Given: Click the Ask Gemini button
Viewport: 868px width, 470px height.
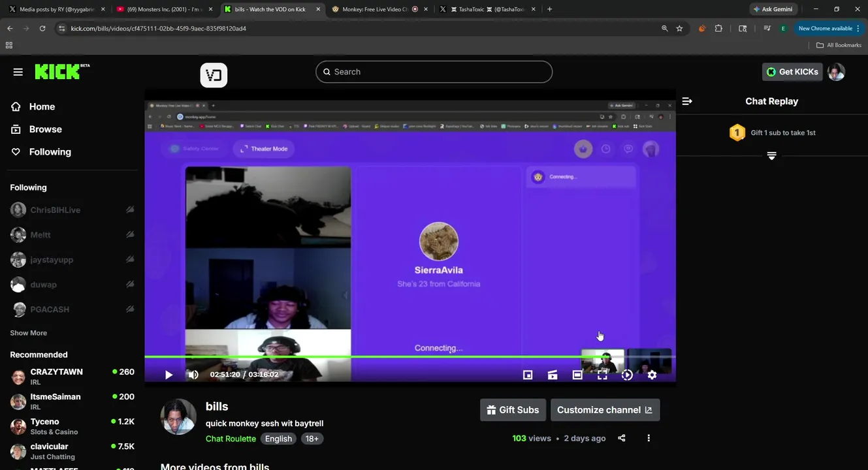Looking at the screenshot, I should (x=773, y=9).
